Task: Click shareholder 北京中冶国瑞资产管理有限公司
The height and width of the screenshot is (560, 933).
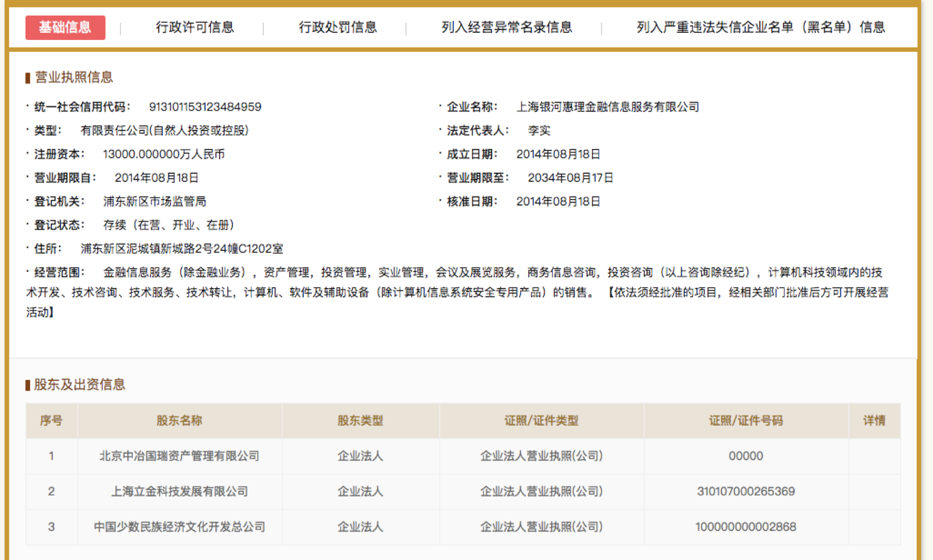Action: click(x=178, y=456)
